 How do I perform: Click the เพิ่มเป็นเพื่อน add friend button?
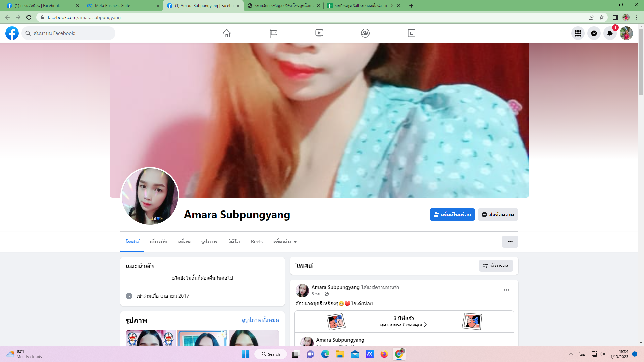click(452, 215)
